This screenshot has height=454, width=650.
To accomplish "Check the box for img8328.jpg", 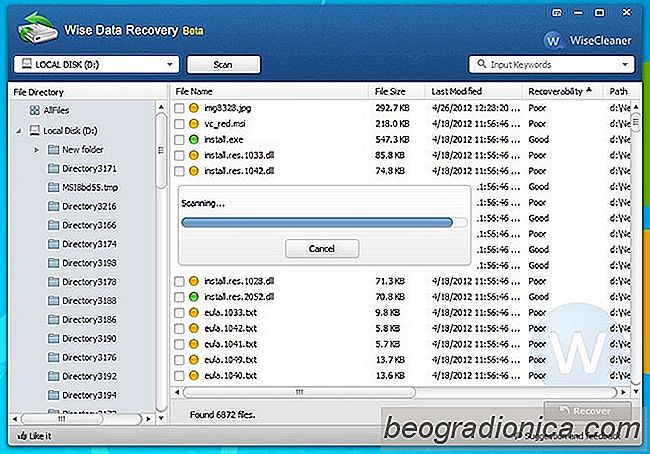I will (x=179, y=109).
